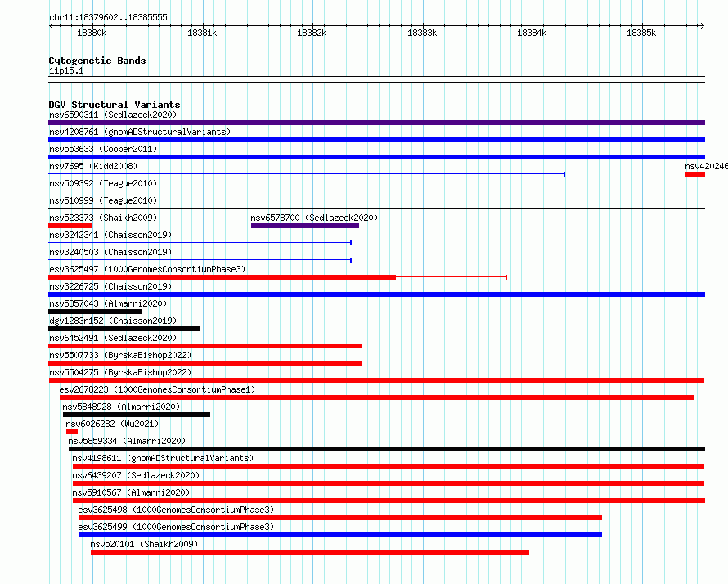
Task: Click the nsv6452491 (Sedlazeck2020) label
Action: click(113, 338)
